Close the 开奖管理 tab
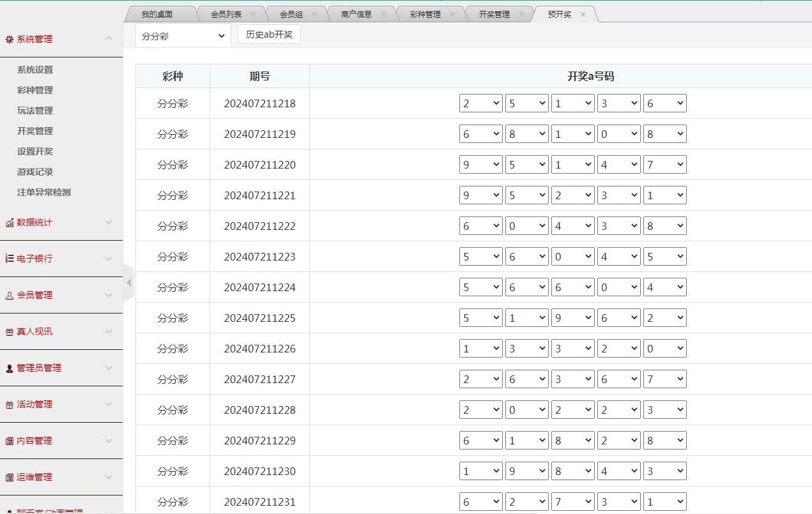The width and height of the screenshot is (812, 514). point(521,14)
